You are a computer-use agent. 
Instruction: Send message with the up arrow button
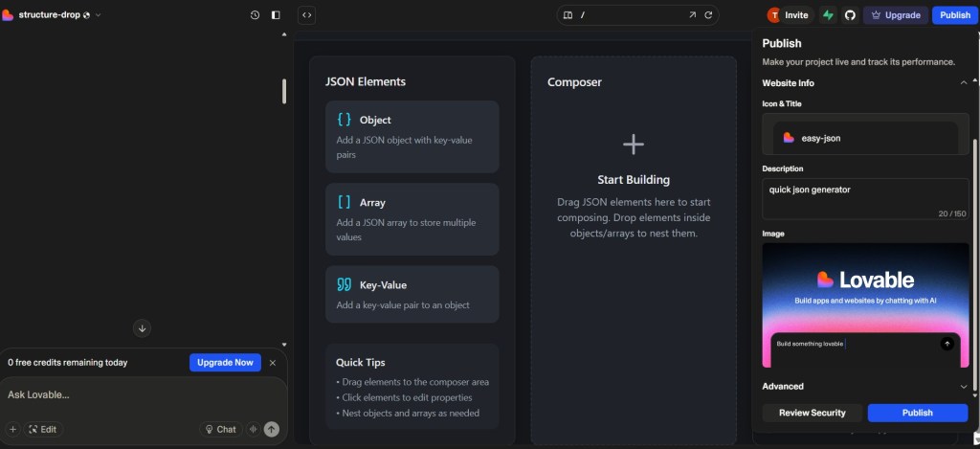(x=271, y=429)
